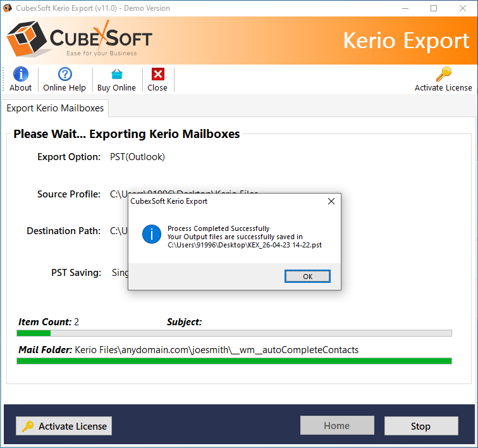The height and width of the screenshot is (448, 478).
Task: Click the 'Destination Path:' label
Action: click(63, 231)
